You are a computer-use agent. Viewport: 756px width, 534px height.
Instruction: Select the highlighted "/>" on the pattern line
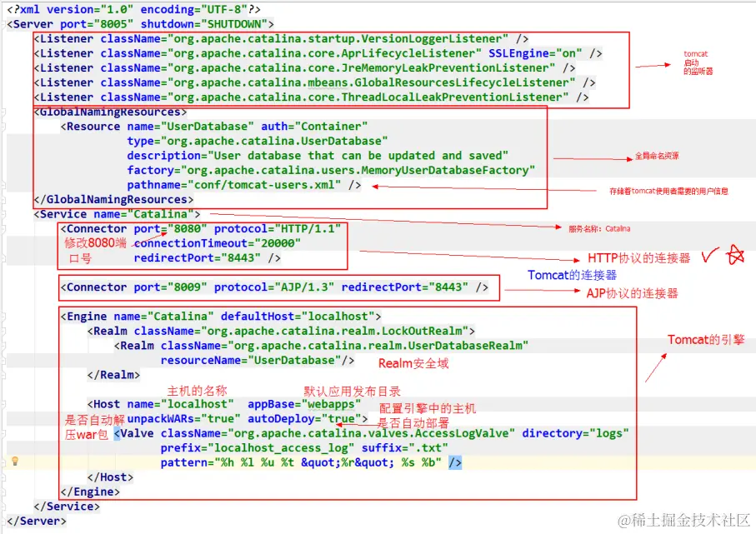455,462
